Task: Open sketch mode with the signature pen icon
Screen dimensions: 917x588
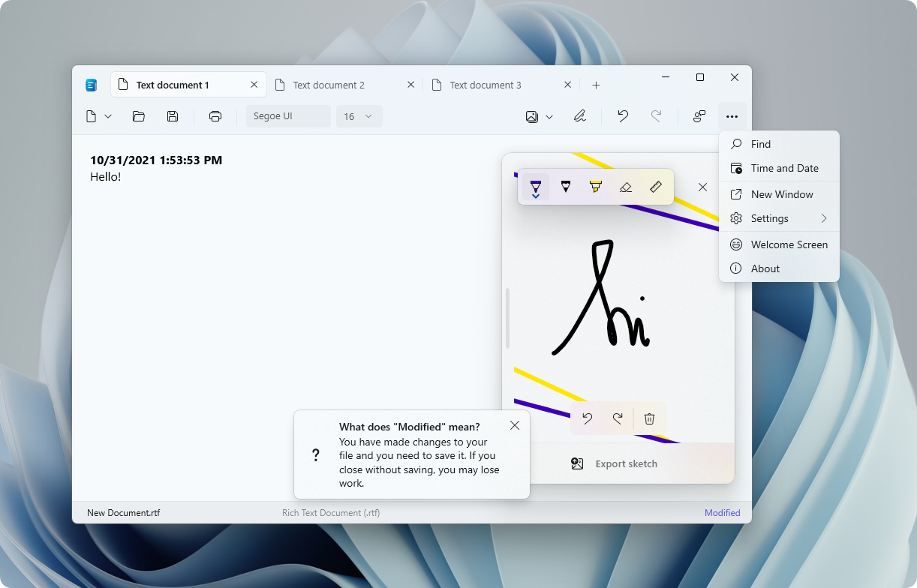Action: pos(579,116)
